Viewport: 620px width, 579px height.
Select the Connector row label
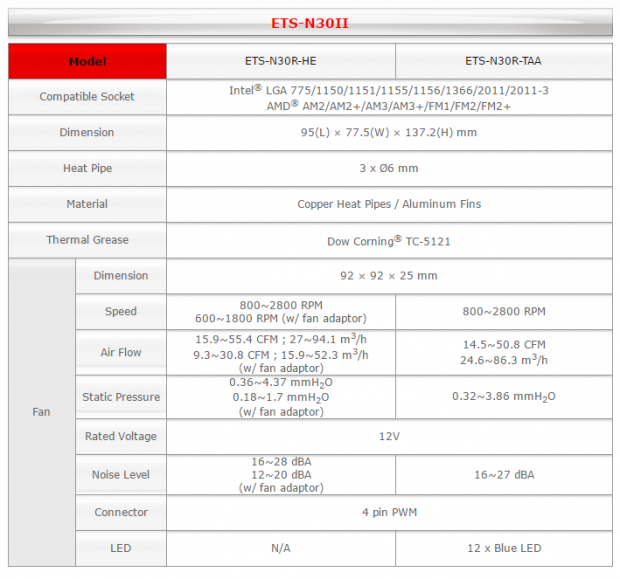121,512
